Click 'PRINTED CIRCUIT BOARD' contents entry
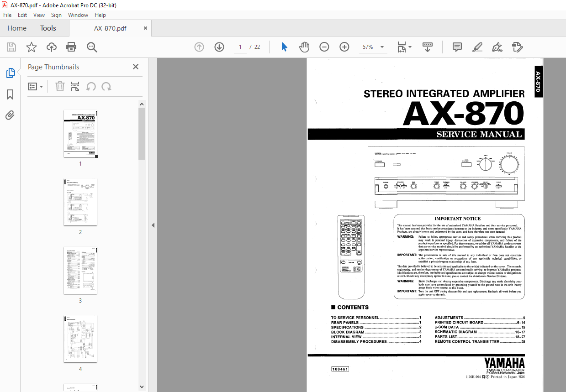Viewport: 566px width, 392px height. coord(480,323)
